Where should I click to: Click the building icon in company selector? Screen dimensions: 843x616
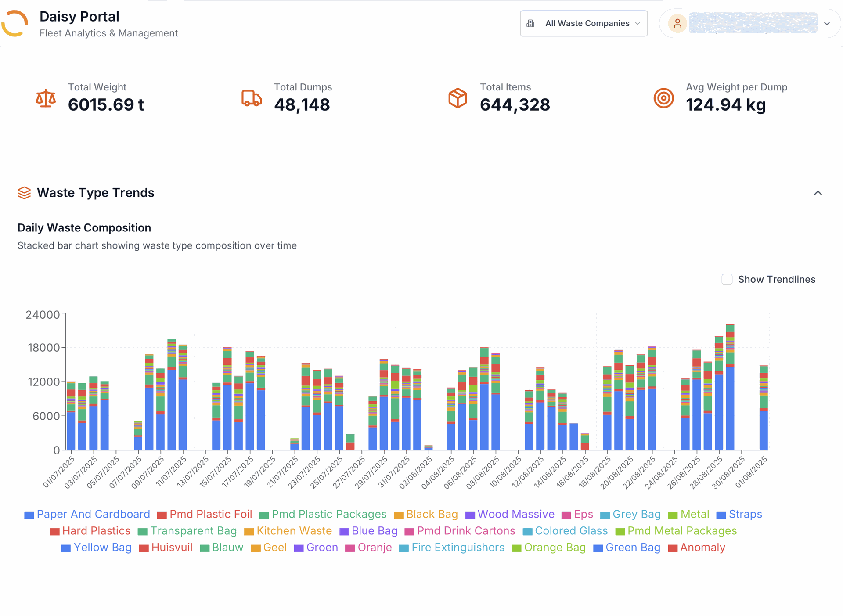[x=530, y=23]
